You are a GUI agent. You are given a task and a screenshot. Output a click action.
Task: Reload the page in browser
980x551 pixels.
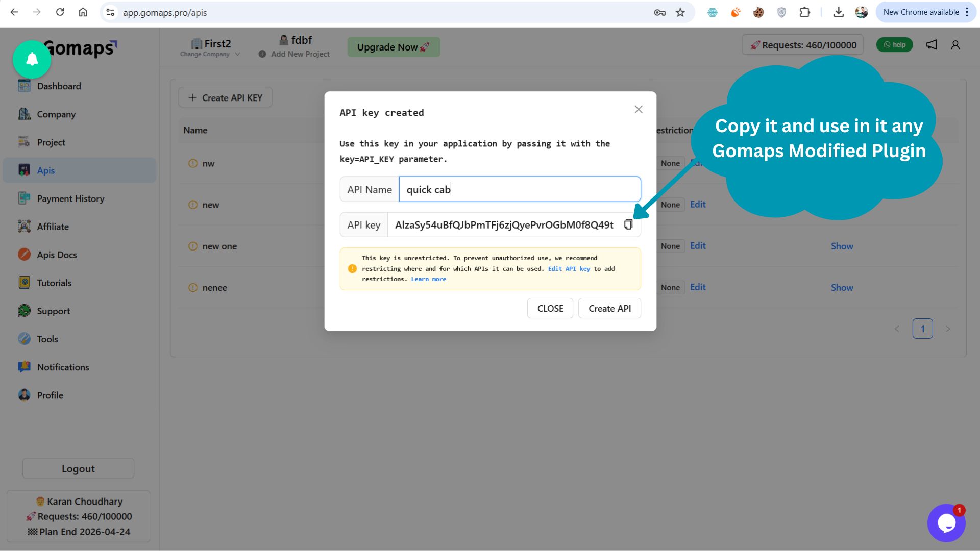(60, 12)
